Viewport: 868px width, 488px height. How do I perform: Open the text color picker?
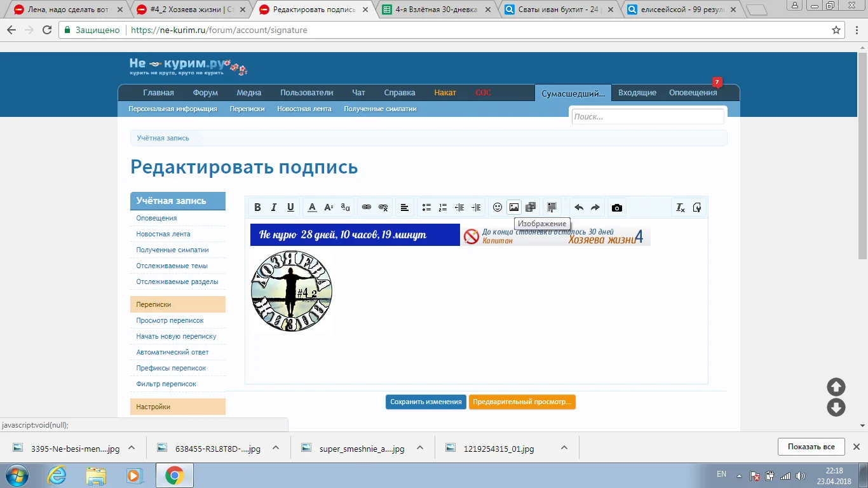coord(312,207)
